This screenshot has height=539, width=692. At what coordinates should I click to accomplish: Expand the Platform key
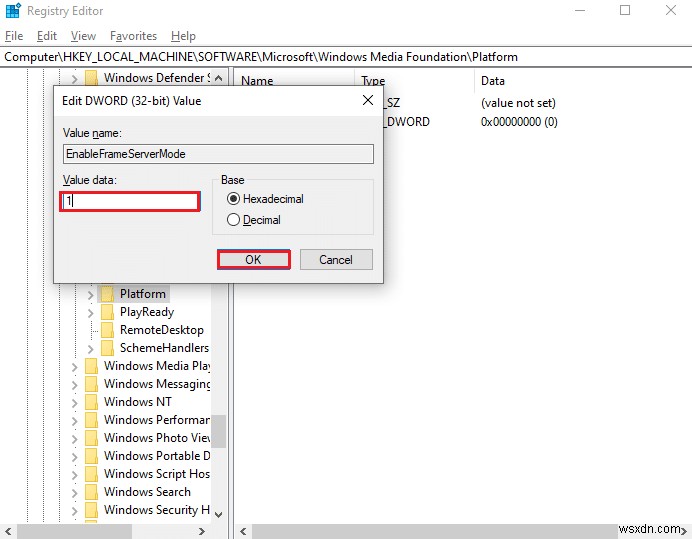tap(90, 294)
